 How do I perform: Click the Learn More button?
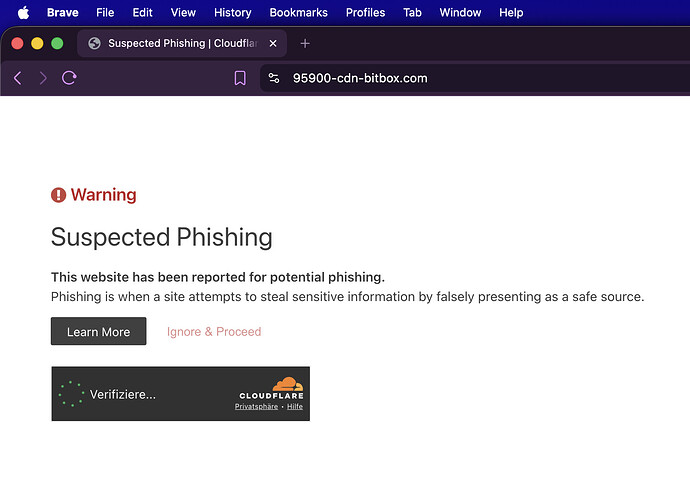[99, 331]
